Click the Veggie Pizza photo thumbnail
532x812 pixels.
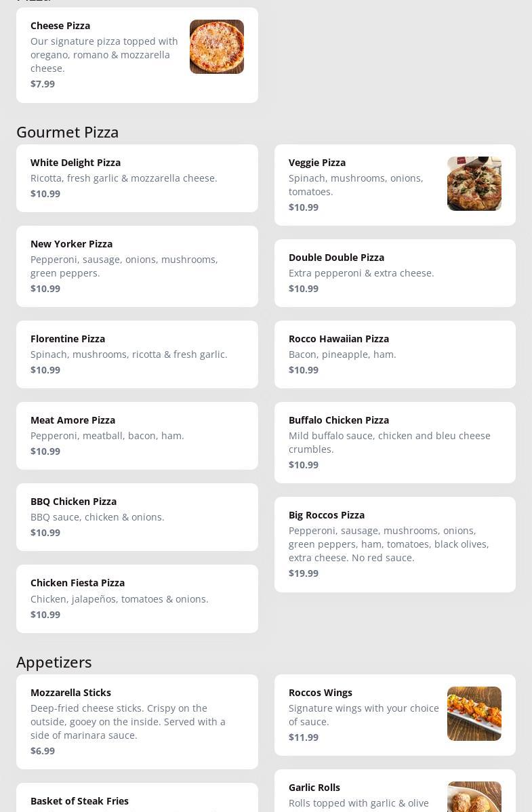click(474, 184)
